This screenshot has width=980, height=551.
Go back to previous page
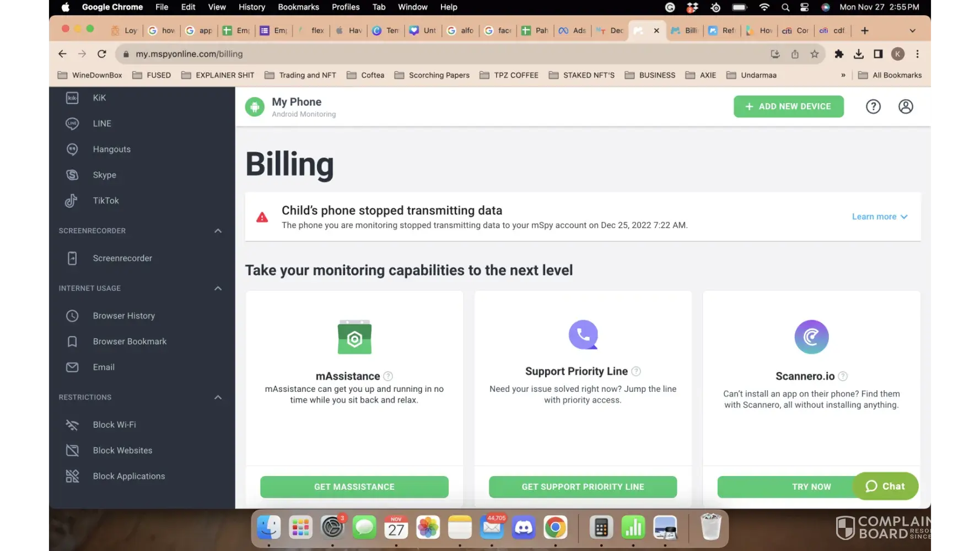click(x=62, y=54)
